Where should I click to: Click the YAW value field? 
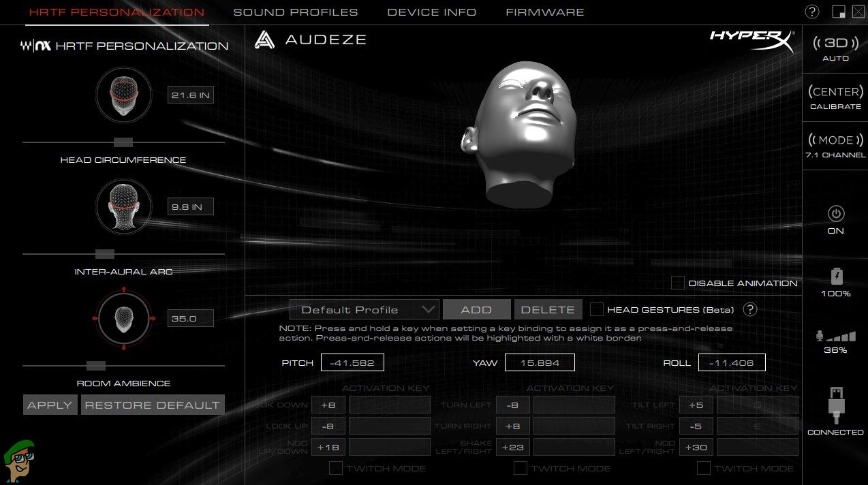pos(540,362)
